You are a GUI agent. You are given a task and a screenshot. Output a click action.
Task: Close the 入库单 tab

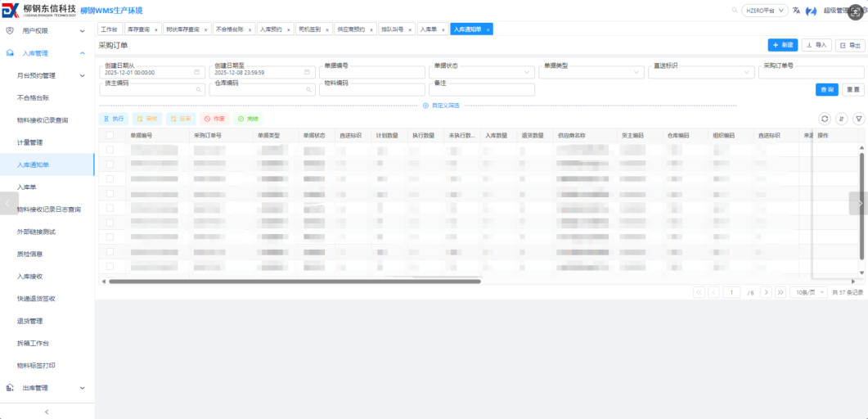[443, 29]
